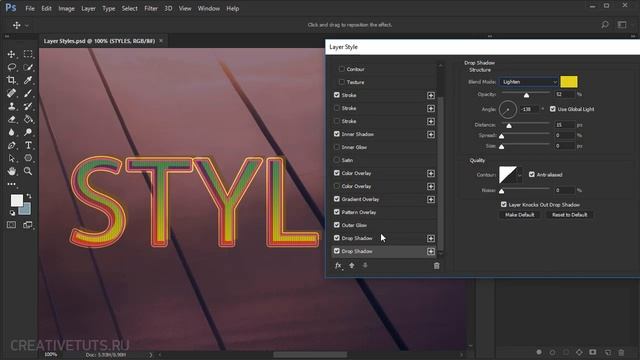
Task: Delete effect with the Layer Style trash icon
Action: 436,266
